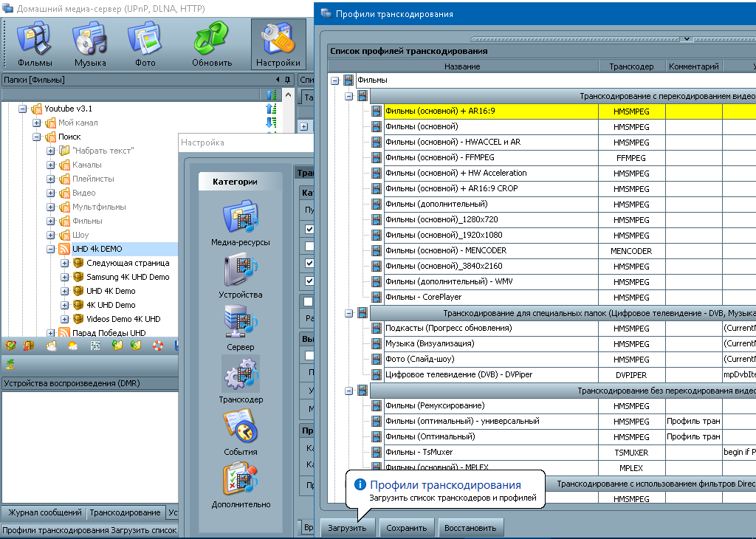Screen dimensions: 756x539
Task: Enable the unchecked checkbox below the first one
Action: [309, 247]
